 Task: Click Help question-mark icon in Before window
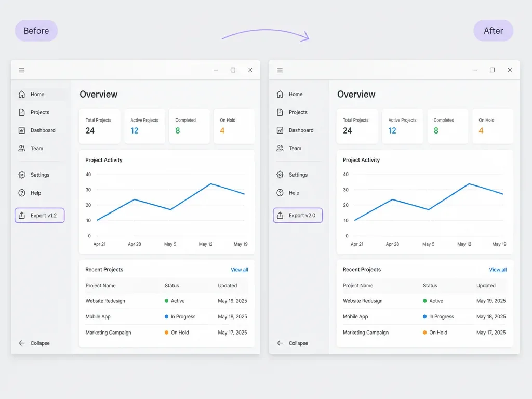pyautogui.click(x=22, y=193)
